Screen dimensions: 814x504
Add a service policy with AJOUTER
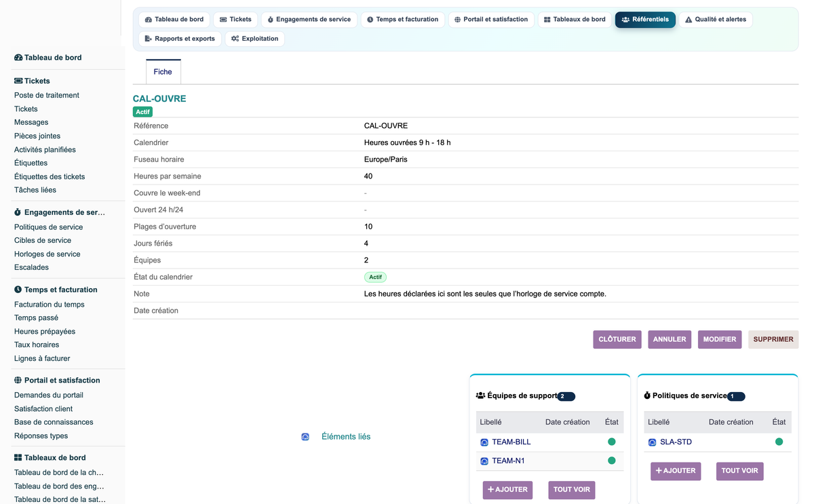point(676,471)
